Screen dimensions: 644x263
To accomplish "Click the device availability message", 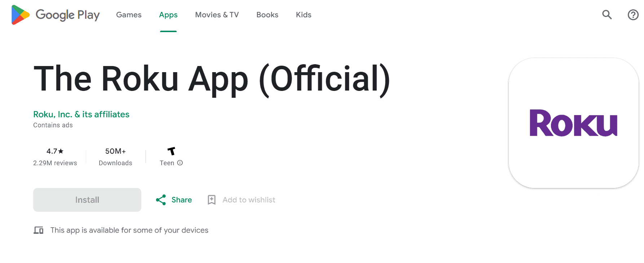I will tap(129, 230).
